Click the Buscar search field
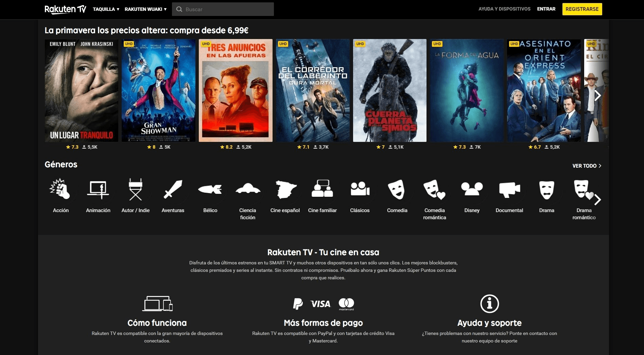The width and height of the screenshot is (644, 355). click(223, 9)
